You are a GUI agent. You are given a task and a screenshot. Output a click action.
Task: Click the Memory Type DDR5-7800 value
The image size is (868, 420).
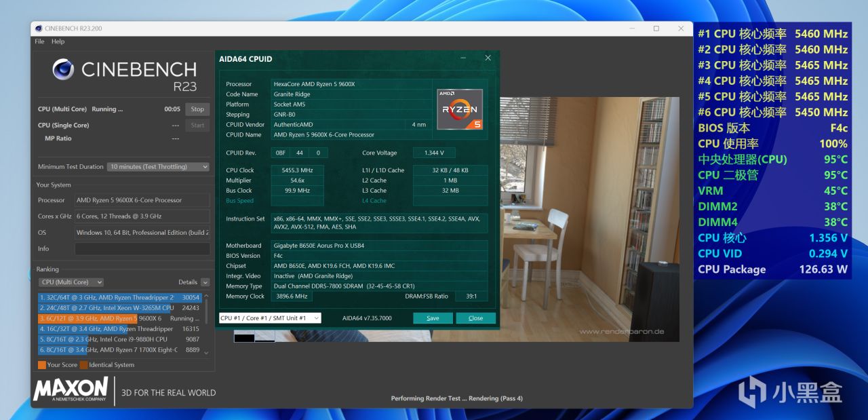379,286
